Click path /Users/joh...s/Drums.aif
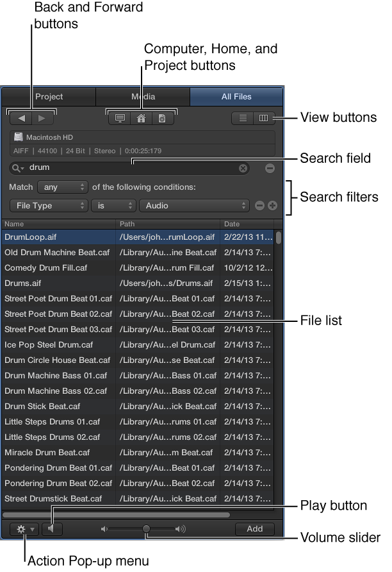392x572 pixels. [x=166, y=283]
